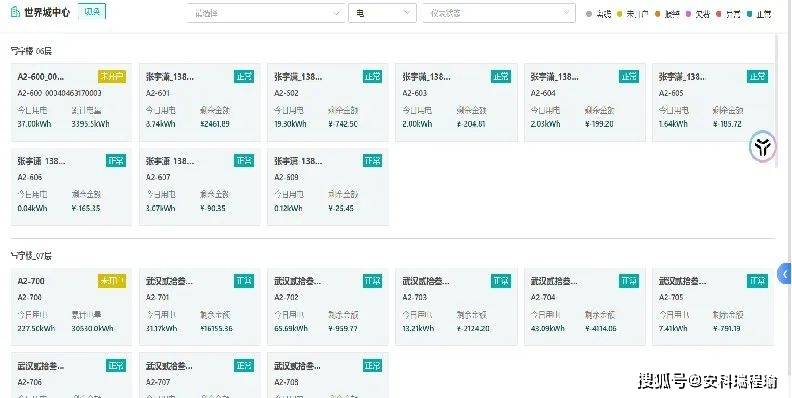This screenshot has height=398, width=792.
Task: Click the 227.50kWh usage value
Action: click(x=36, y=328)
